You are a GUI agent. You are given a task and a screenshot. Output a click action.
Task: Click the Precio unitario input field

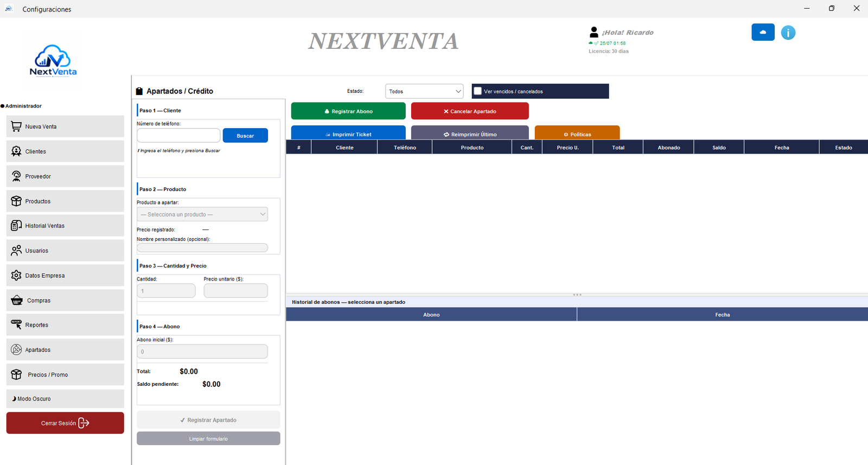[x=236, y=291]
